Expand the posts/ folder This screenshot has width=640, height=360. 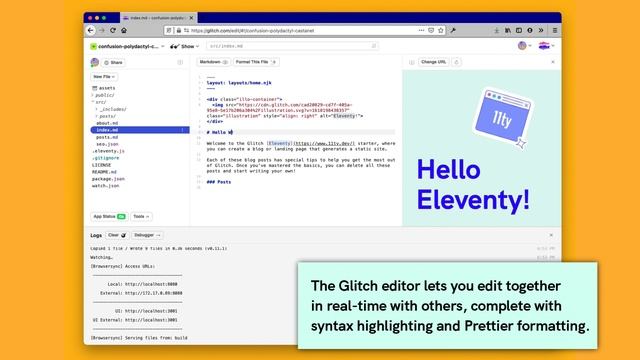click(106, 116)
